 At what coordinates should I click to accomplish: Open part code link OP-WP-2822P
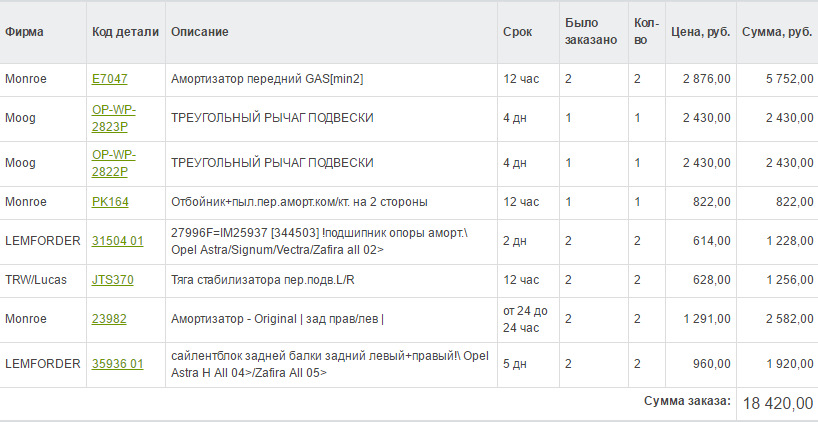[113, 162]
